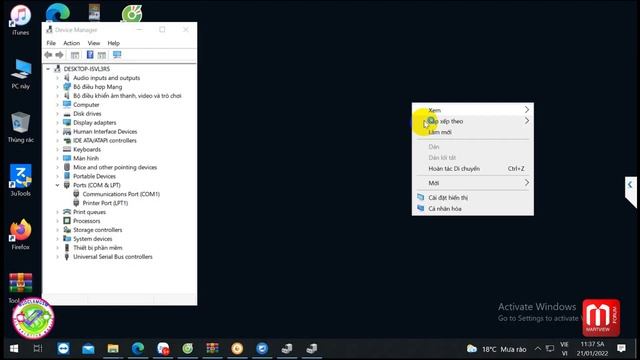Click the blue Help toolbar icon
640x360 pixels.
[x=90, y=55]
